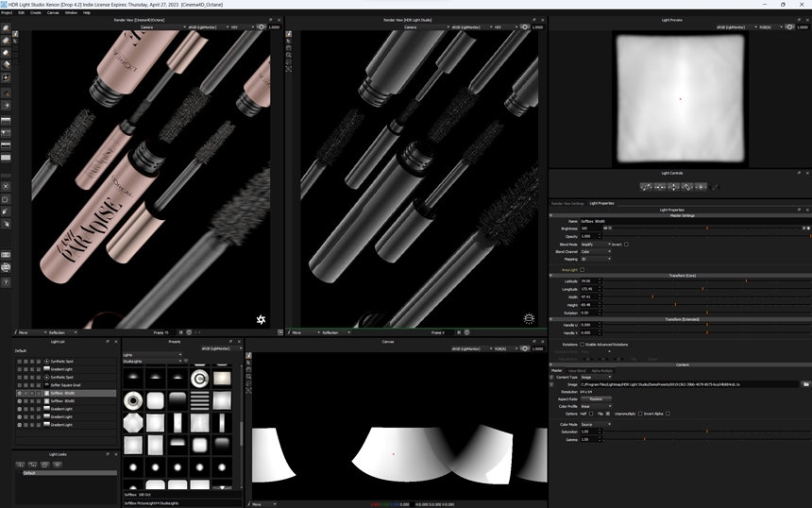Click the exposure icon in Cinema4D Render View header
This screenshot has width=812, height=508.
[x=261, y=27]
